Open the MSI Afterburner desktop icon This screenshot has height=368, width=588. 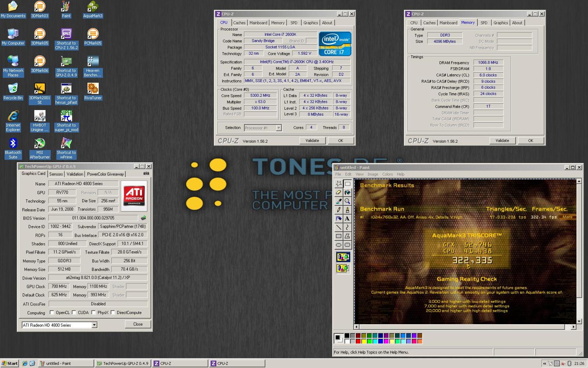coord(40,149)
